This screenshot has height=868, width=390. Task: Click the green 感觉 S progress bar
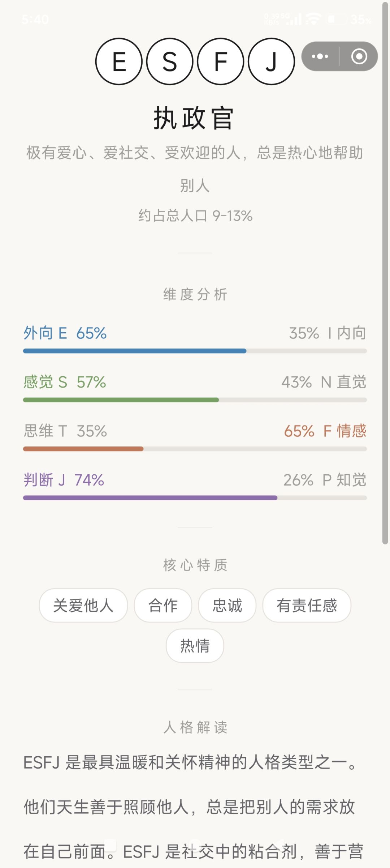pyautogui.click(x=195, y=400)
